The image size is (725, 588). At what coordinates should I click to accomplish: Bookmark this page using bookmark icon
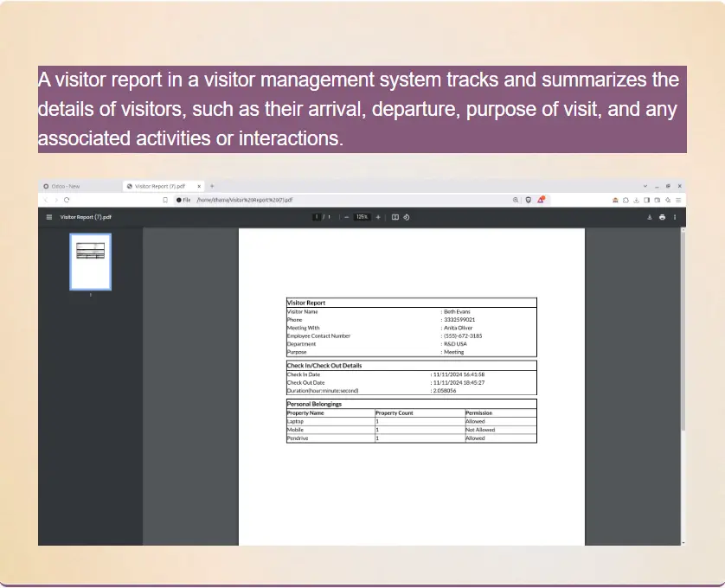pos(165,200)
